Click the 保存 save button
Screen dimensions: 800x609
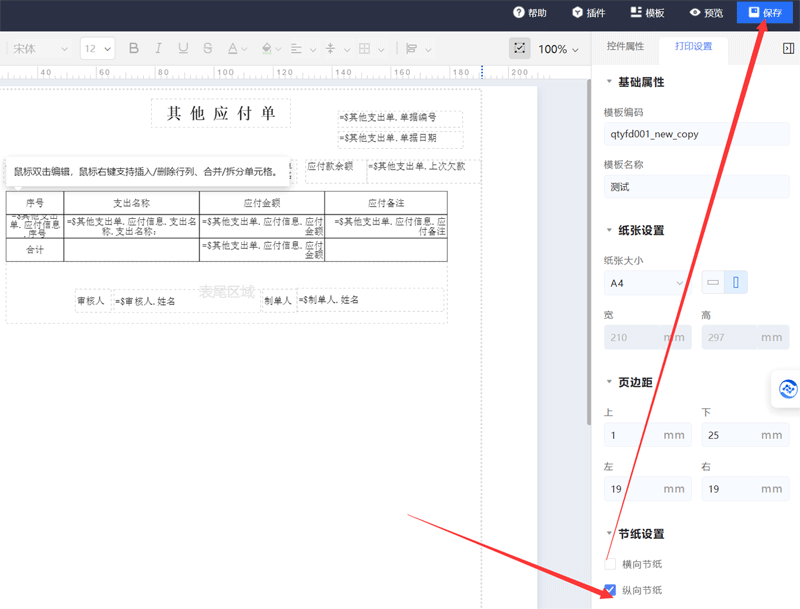click(765, 12)
